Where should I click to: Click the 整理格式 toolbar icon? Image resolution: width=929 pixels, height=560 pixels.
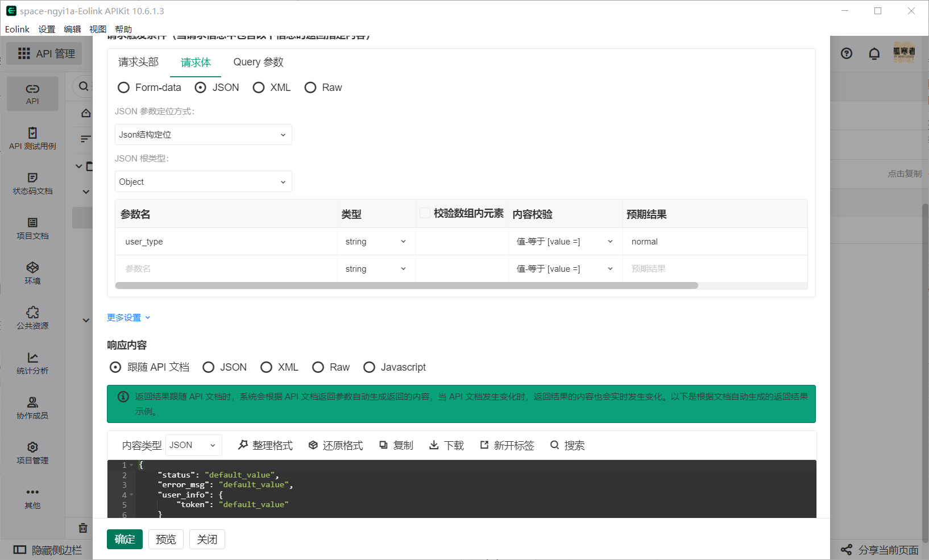265,445
